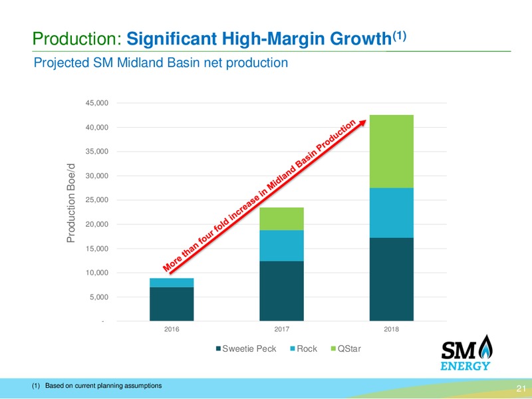The image size is (532, 399).
Task: Click the 20,000 y-axis value
Action: point(96,224)
